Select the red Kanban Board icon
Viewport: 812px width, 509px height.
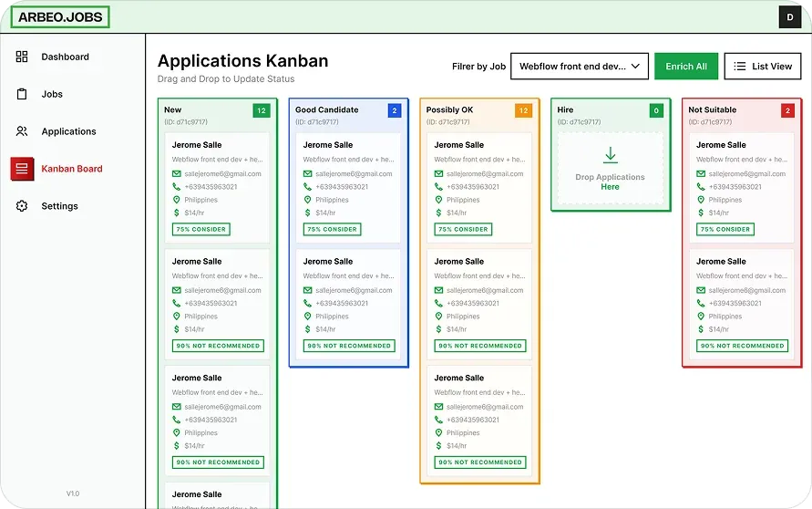tap(22, 169)
